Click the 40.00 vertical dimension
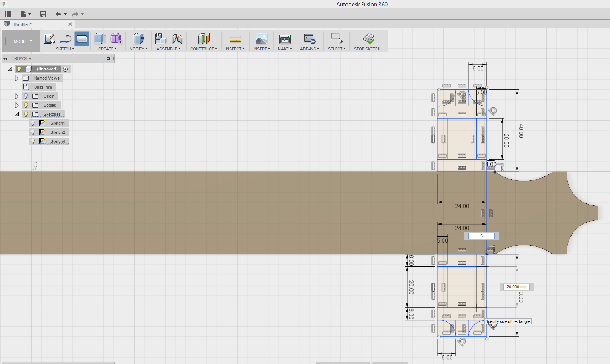610x364 pixels. pos(521,131)
